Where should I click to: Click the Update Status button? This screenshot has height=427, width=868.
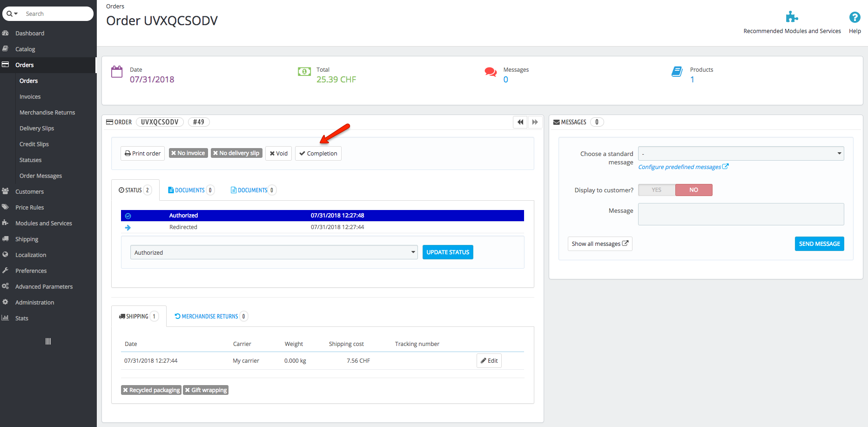pos(448,252)
